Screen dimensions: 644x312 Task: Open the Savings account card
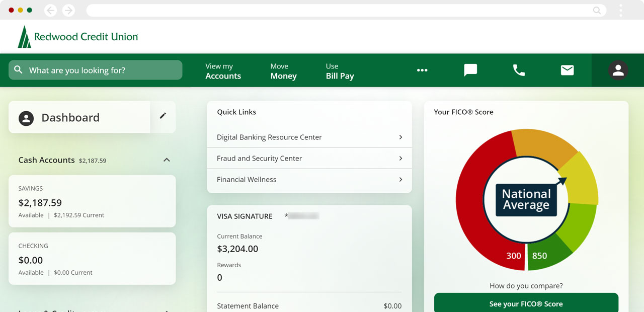92,201
